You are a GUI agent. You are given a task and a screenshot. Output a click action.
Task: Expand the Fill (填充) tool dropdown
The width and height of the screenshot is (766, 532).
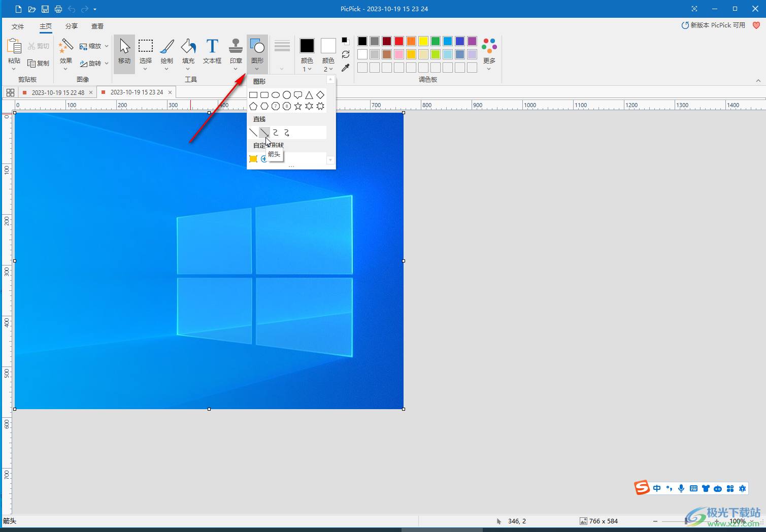(188, 69)
